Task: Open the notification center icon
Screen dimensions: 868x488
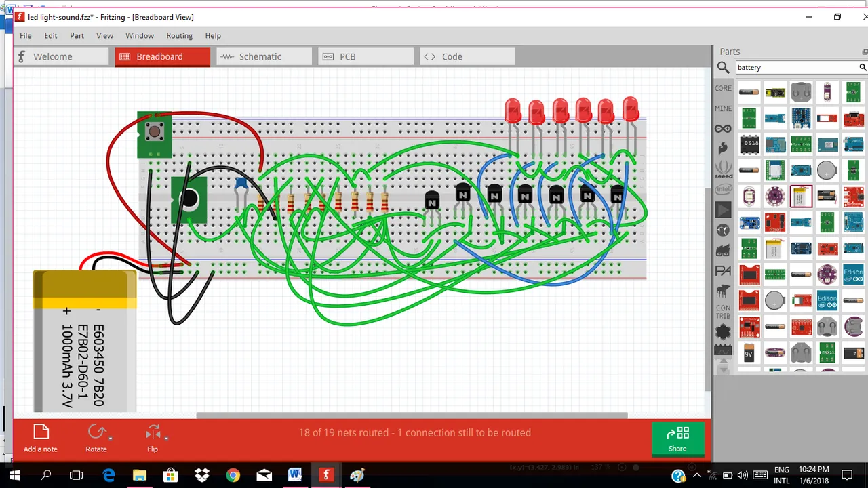Action: click(847, 475)
